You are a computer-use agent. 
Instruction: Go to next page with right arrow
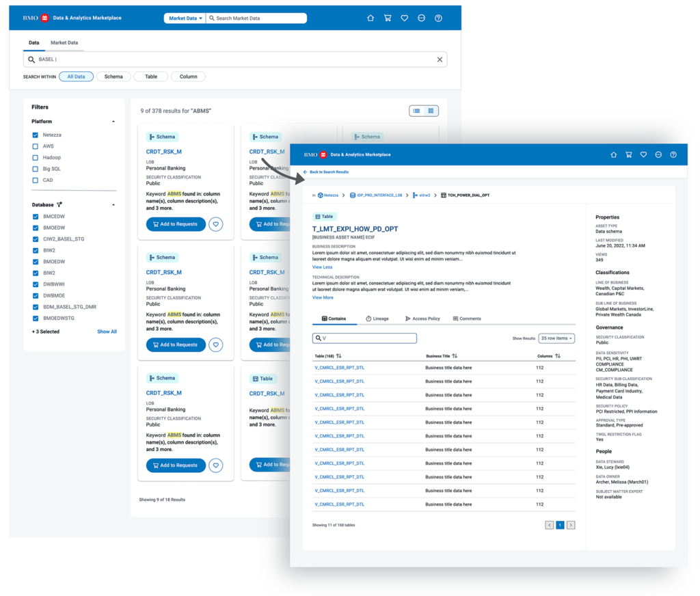571,525
